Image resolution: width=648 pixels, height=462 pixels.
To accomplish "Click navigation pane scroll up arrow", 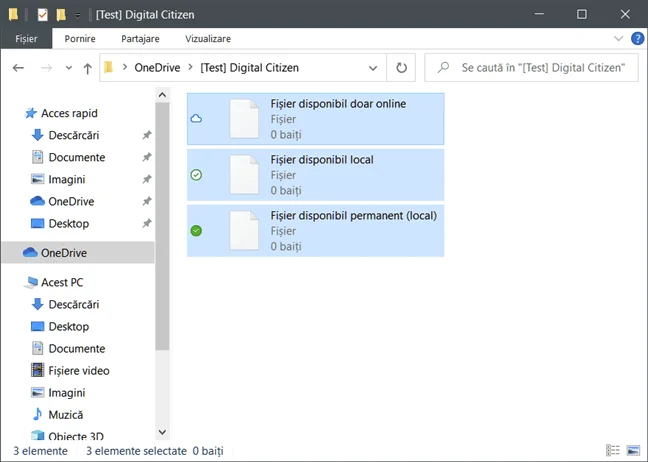I will (x=162, y=95).
